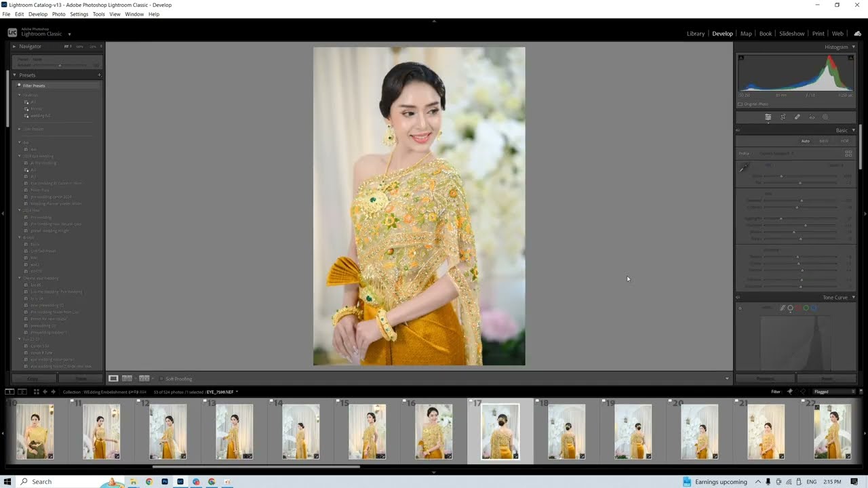
Task: Open the Photo menu
Action: pos(59,14)
